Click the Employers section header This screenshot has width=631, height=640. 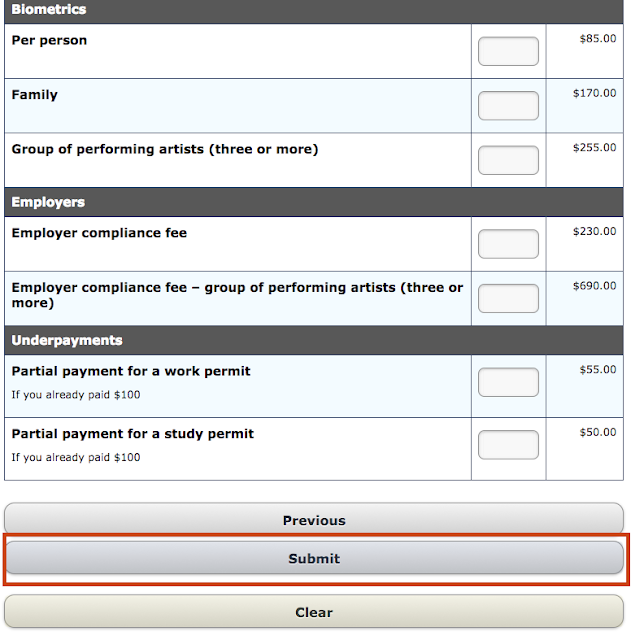coord(48,202)
